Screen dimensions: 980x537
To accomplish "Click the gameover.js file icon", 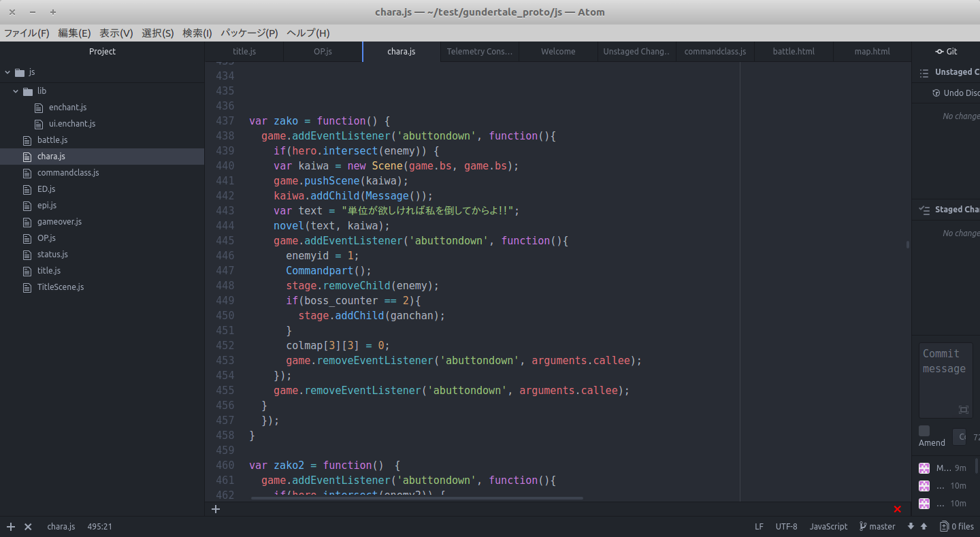I will tap(27, 222).
